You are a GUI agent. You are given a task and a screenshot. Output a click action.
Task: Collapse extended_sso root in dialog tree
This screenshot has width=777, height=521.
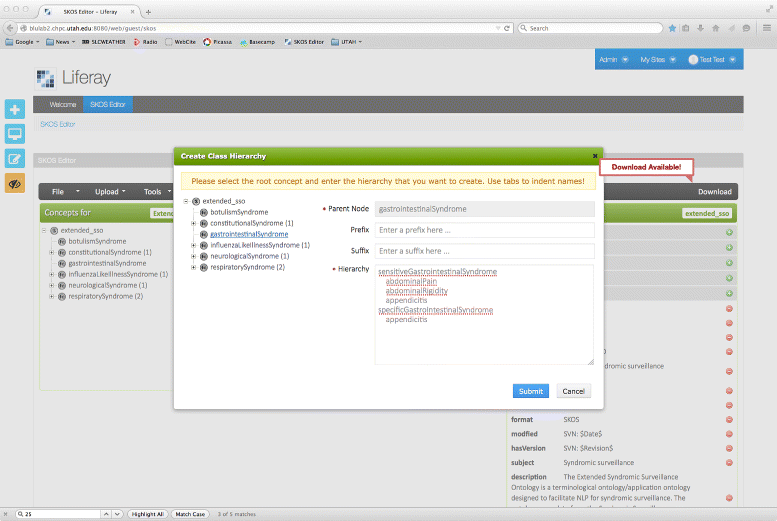[x=185, y=201]
